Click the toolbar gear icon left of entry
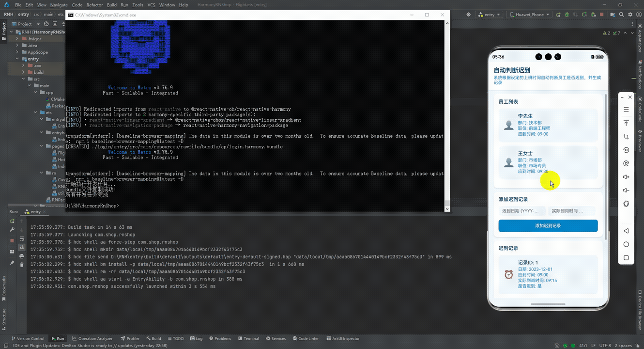 pyautogui.click(x=468, y=15)
